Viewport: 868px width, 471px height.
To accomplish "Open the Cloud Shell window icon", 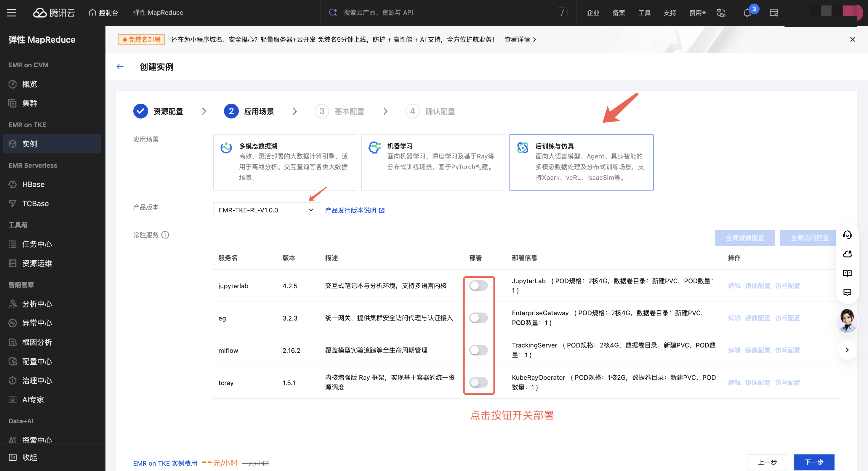I will (x=774, y=13).
